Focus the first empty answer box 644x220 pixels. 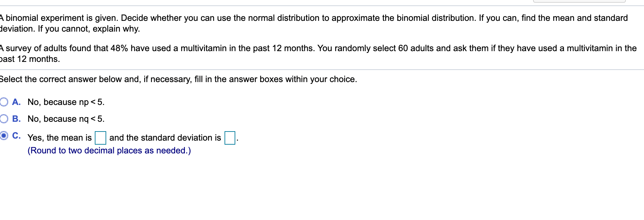pyautogui.click(x=100, y=138)
